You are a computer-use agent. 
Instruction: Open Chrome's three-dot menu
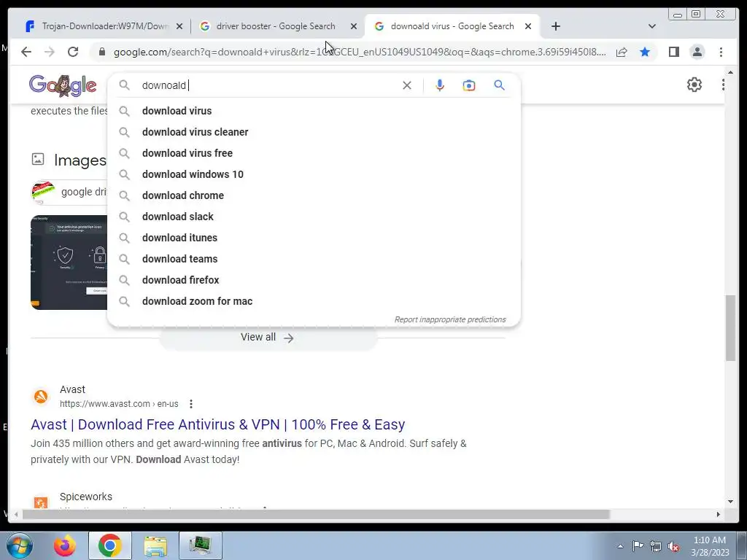click(721, 52)
